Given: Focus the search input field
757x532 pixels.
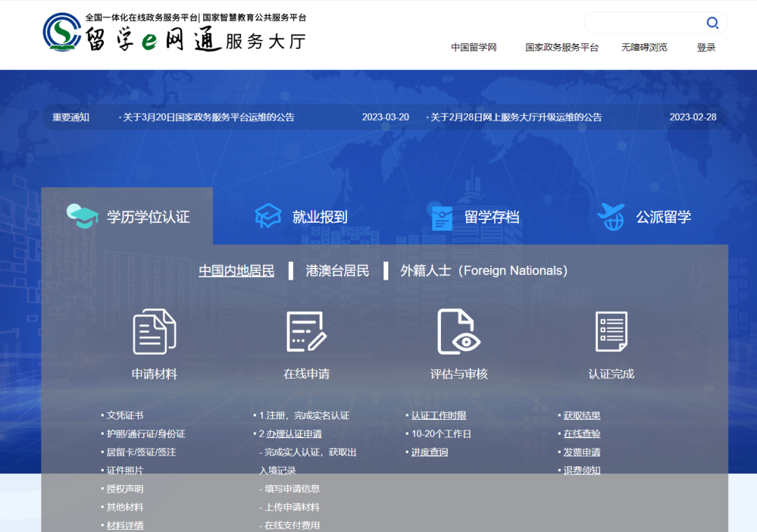Looking at the screenshot, I should [x=645, y=22].
